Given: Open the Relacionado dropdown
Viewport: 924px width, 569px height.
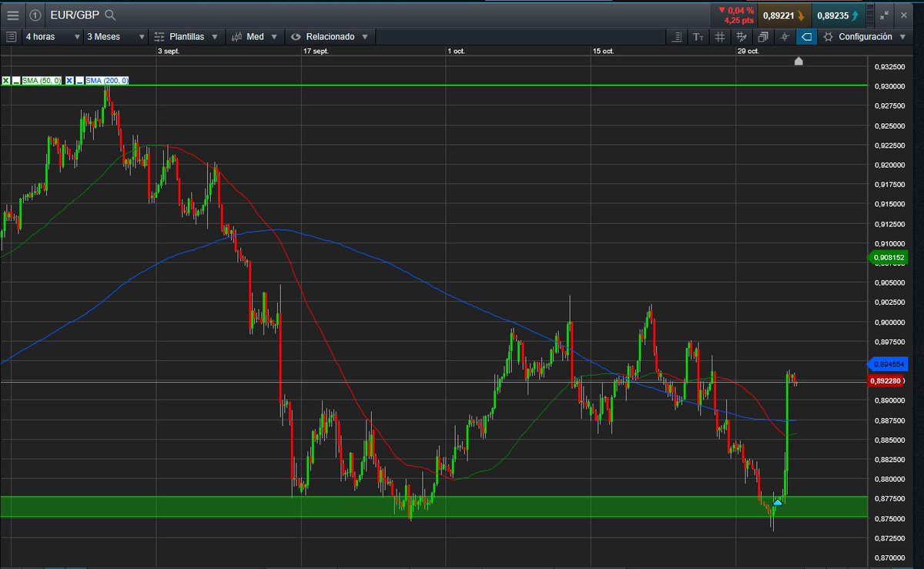Looking at the screenshot, I should click(x=329, y=36).
